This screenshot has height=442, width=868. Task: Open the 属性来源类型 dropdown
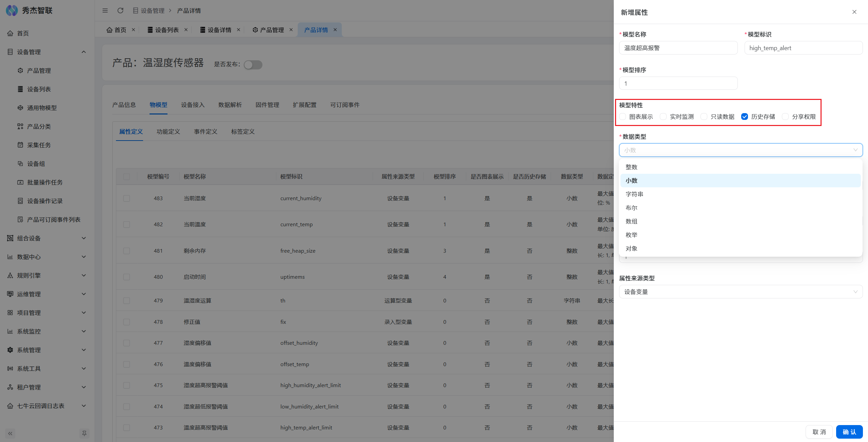click(741, 292)
